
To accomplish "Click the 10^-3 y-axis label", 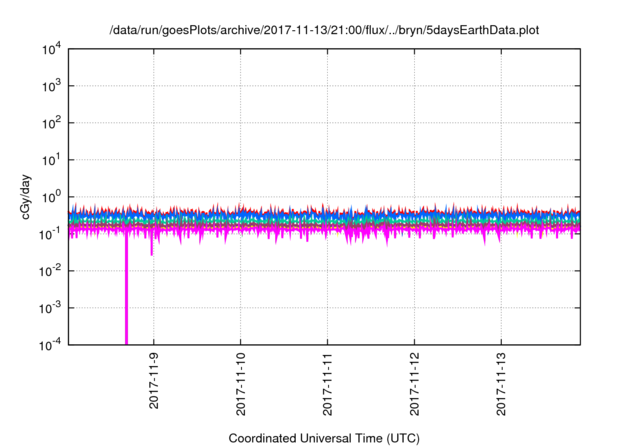I will coord(50,309).
